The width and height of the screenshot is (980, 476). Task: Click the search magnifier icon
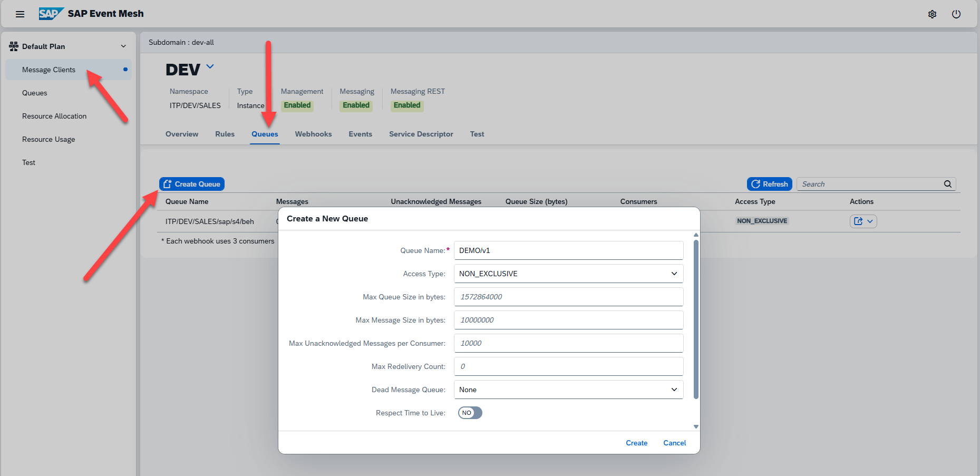[x=947, y=184]
